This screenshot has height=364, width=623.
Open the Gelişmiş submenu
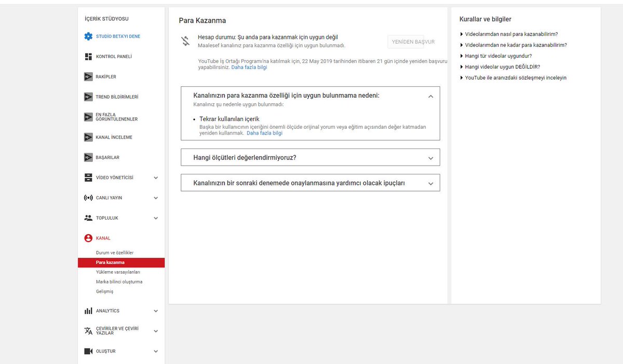(x=104, y=292)
